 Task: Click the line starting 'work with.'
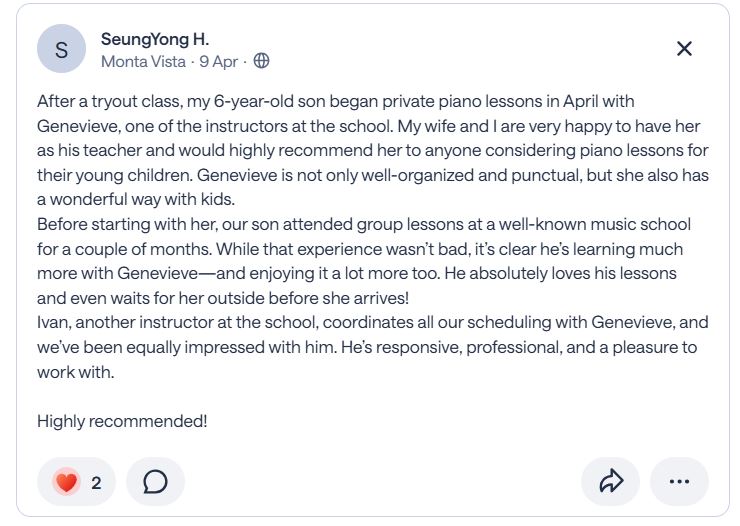76,371
